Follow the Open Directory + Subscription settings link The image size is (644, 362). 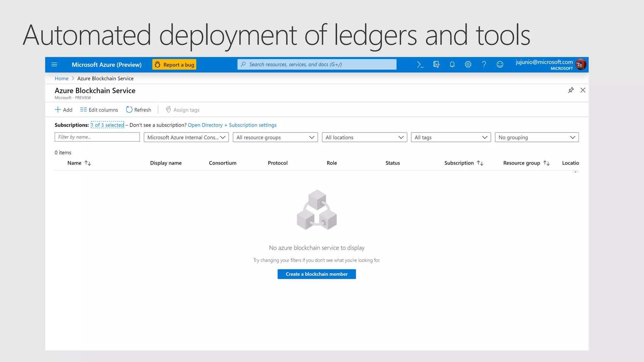pyautogui.click(x=232, y=125)
